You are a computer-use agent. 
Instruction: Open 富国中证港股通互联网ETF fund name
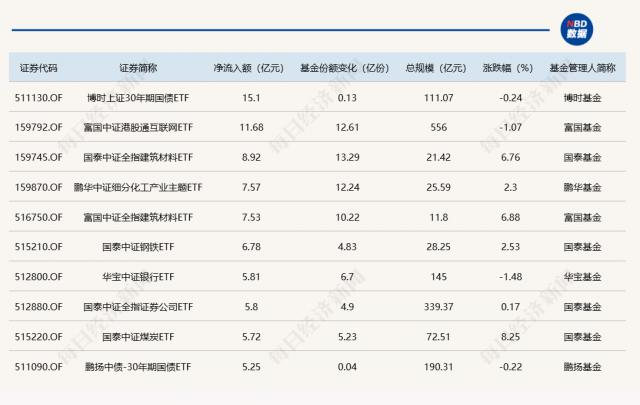click(x=137, y=127)
